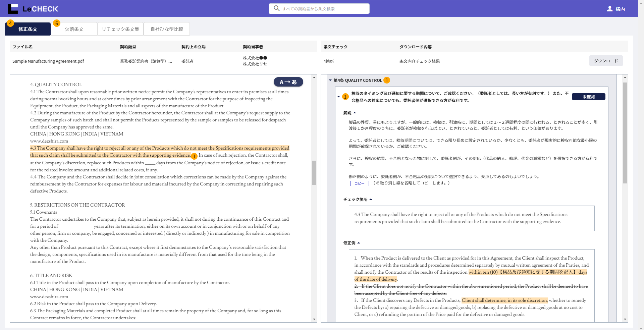The height and width of the screenshot is (330, 644).
Task: Collapse the 第4条 QUALITY CONTROL section
Action: tap(330, 80)
